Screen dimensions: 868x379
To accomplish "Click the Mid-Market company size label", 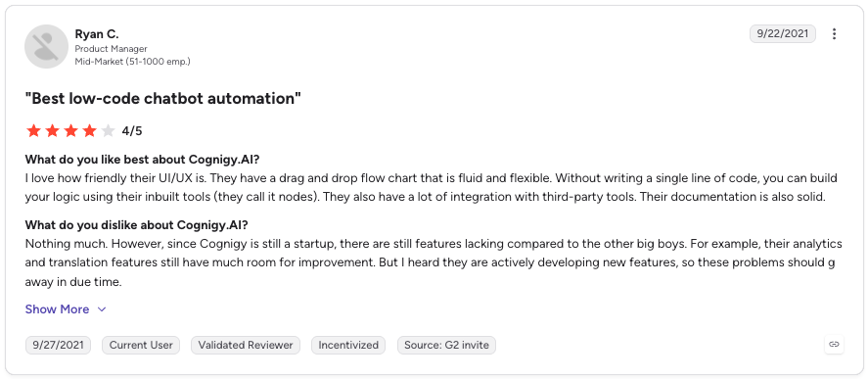I will point(132,62).
